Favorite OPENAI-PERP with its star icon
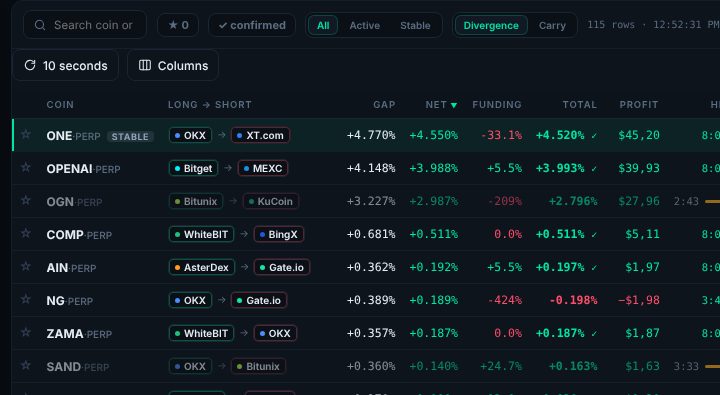 pyautogui.click(x=26, y=168)
